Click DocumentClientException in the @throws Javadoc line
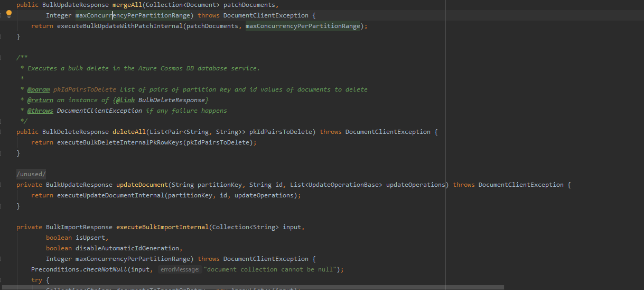This screenshot has height=290, width=644. [99, 111]
